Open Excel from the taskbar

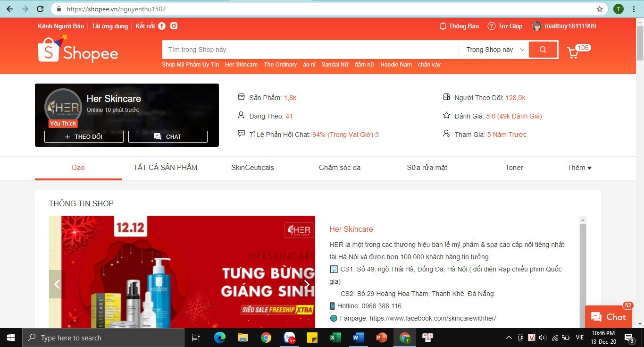(335, 338)
